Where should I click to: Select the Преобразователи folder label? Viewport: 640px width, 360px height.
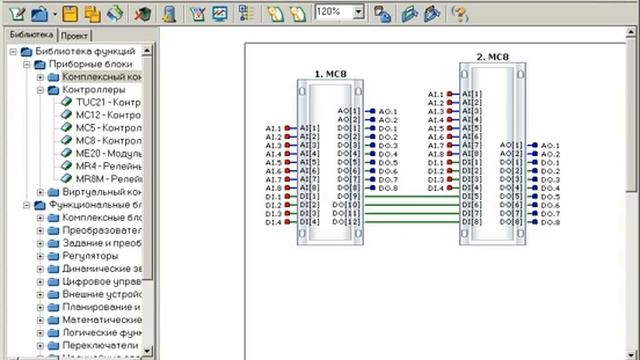pos(102,231)
